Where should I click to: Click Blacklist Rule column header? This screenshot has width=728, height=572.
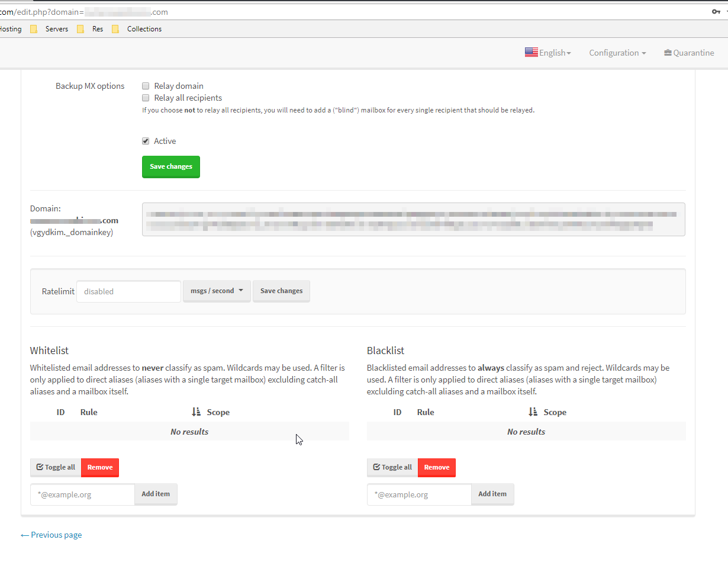426,412
